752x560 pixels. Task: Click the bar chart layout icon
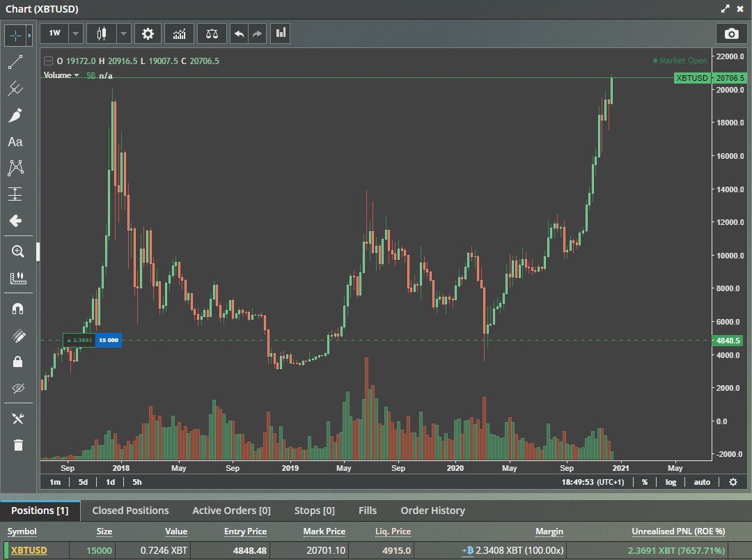click(x=281, y=33)
